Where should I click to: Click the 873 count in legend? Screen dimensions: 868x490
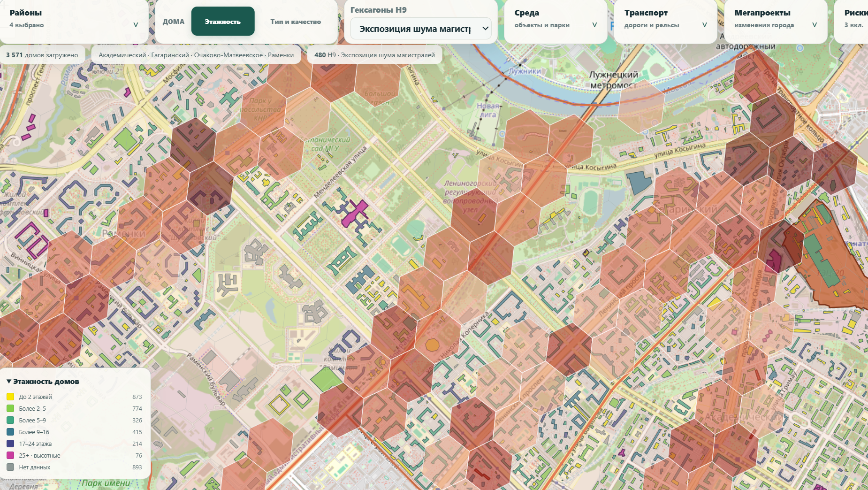[x=137, y=397]
